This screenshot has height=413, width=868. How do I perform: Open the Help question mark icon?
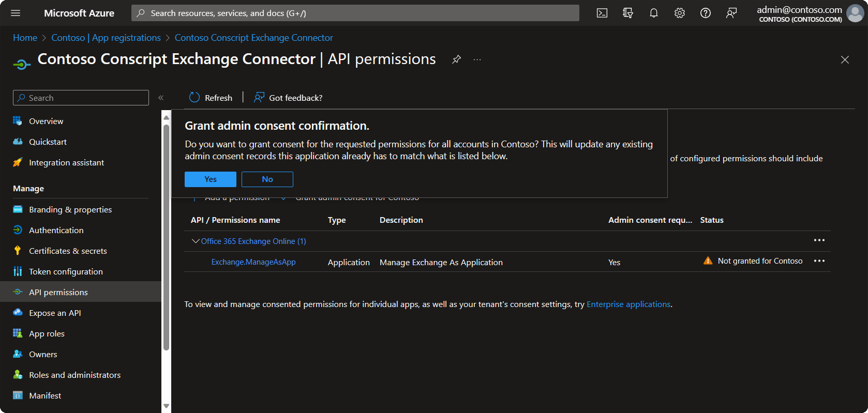click(x=706, y=13)
